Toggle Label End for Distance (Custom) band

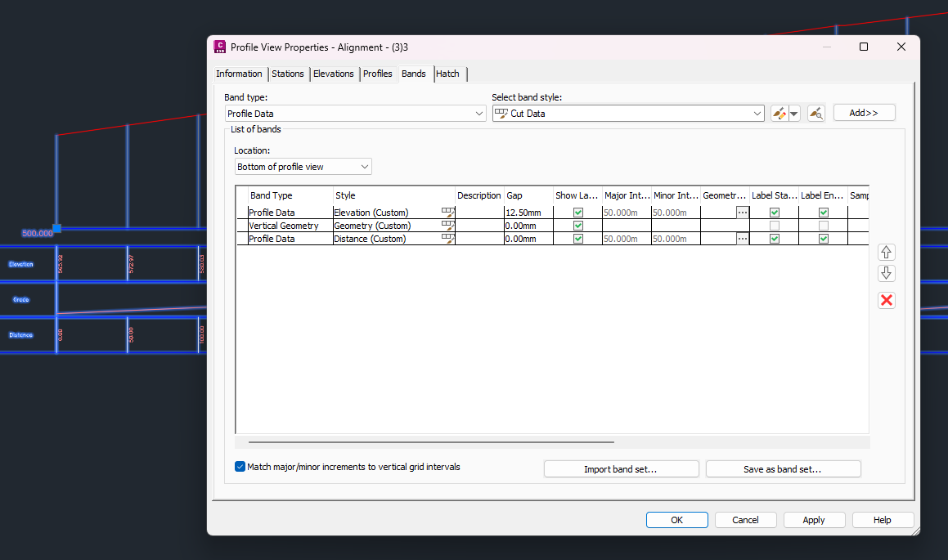coord(824,239)
